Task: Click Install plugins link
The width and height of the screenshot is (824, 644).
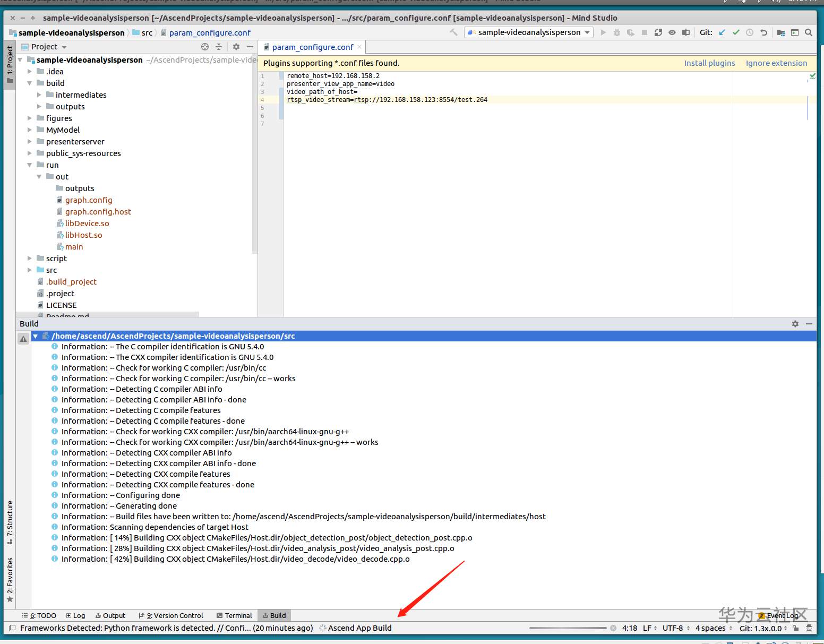Action: (x=709, y=63)
